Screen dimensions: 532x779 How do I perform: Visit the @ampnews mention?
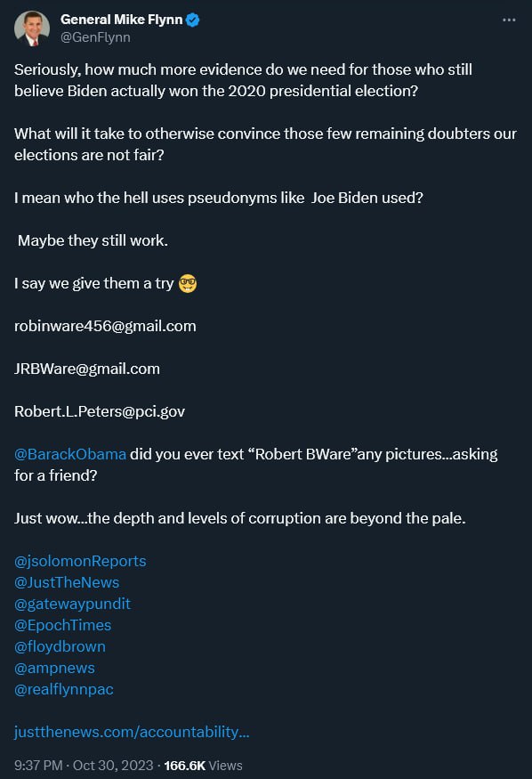[x=54, y=668]
